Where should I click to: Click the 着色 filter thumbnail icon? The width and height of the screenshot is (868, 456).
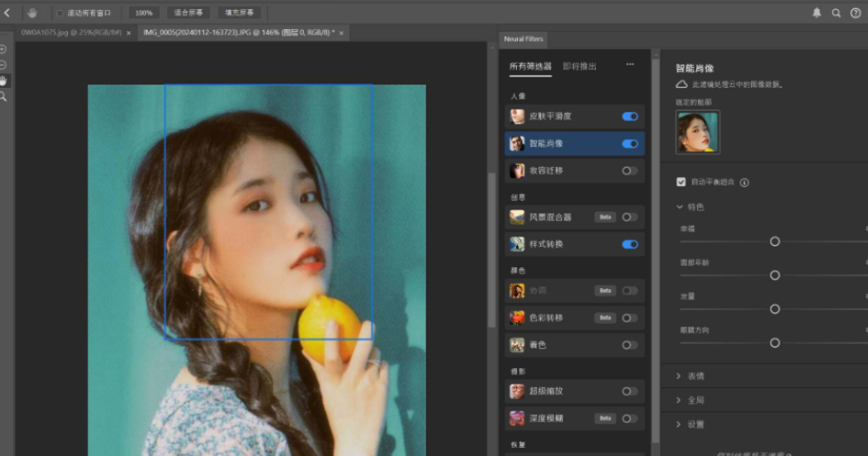point(517,345)
